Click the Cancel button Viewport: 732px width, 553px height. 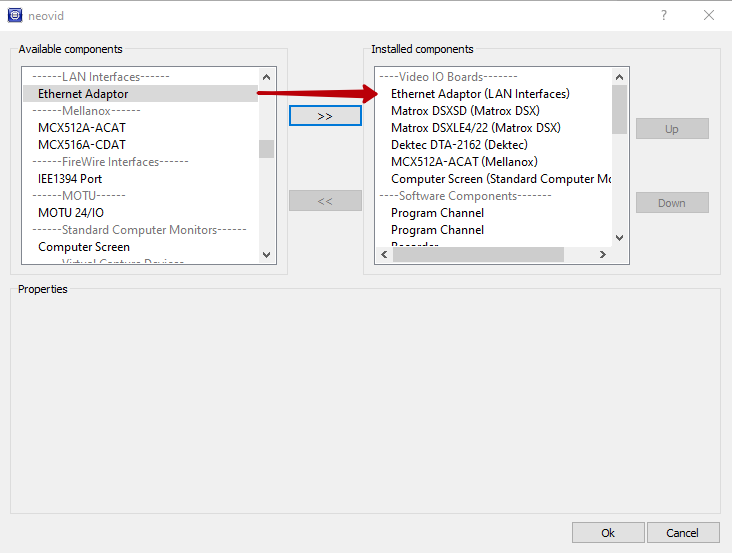(683, 532)
